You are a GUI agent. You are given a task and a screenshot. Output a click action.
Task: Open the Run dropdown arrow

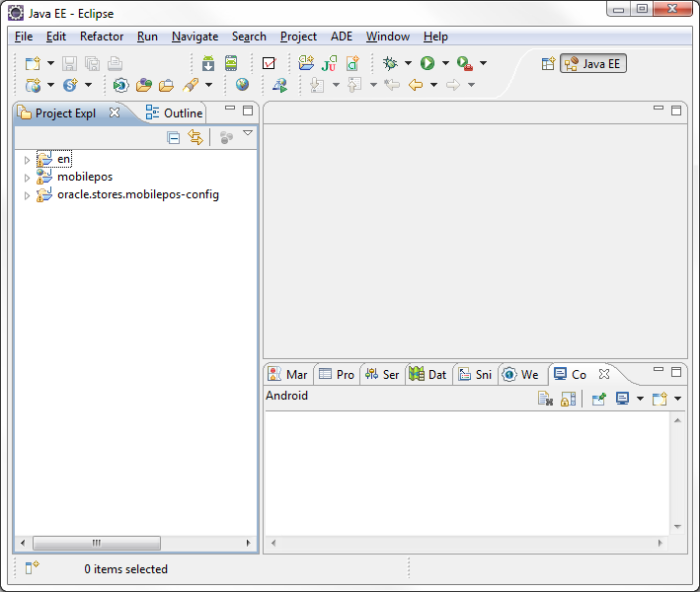(445, 63)
